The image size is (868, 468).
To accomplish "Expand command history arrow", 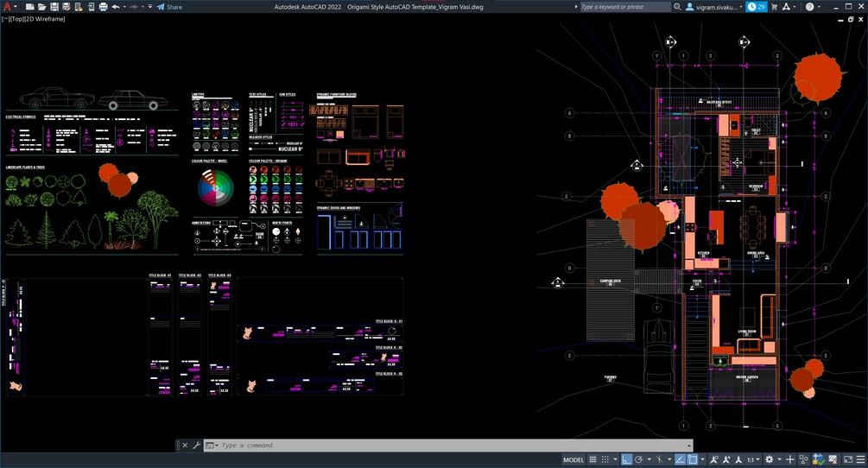I will coord(688,446).
